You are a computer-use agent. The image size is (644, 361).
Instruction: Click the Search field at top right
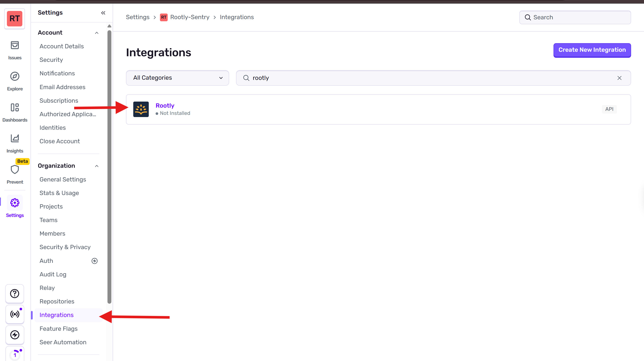click(x=575, y=17)
